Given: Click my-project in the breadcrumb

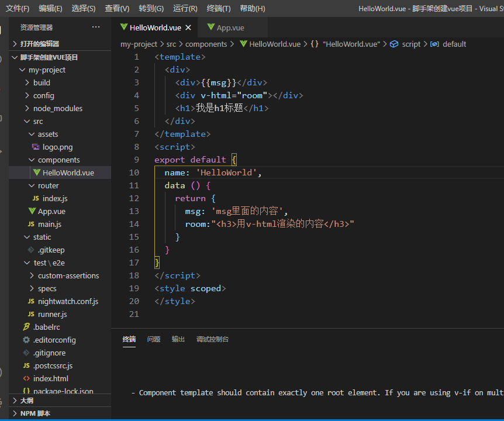Looking at the screenshot, I should coord(139,44).
